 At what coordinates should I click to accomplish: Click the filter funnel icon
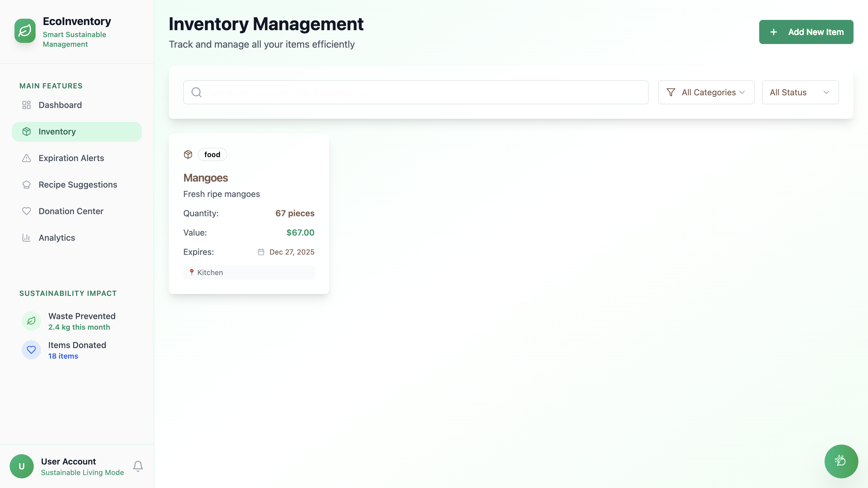[x=671, y=92]
